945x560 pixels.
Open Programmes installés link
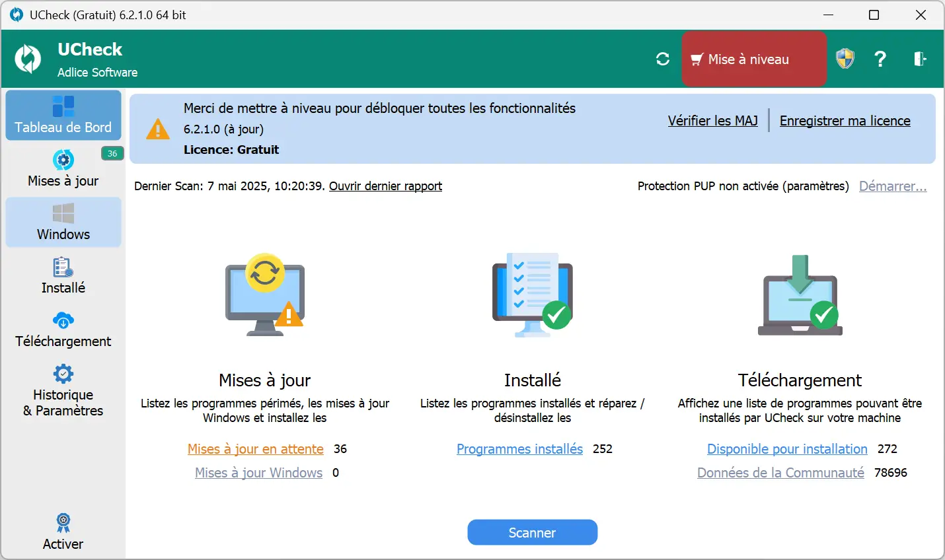519,449
